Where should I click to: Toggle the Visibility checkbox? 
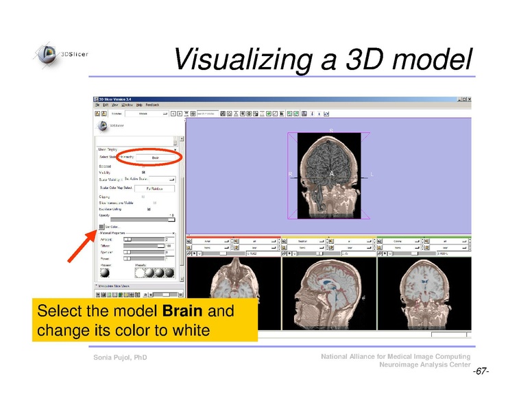143,172
